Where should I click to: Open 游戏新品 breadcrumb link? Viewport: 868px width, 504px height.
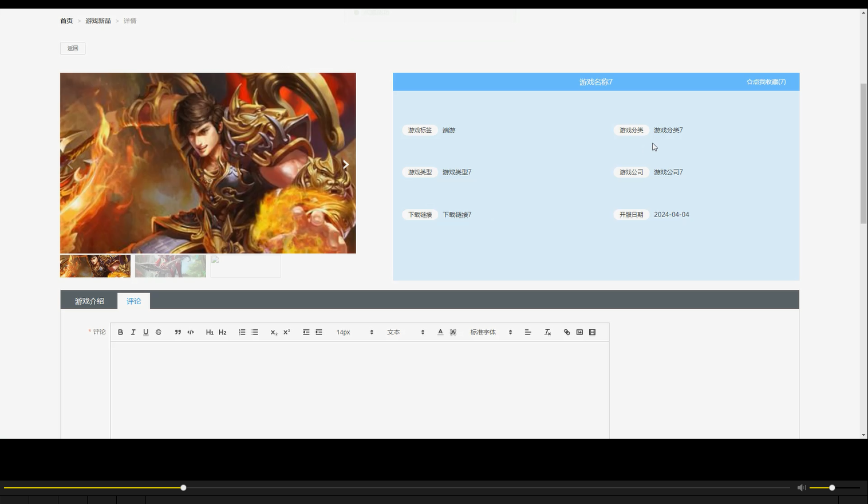98,21
